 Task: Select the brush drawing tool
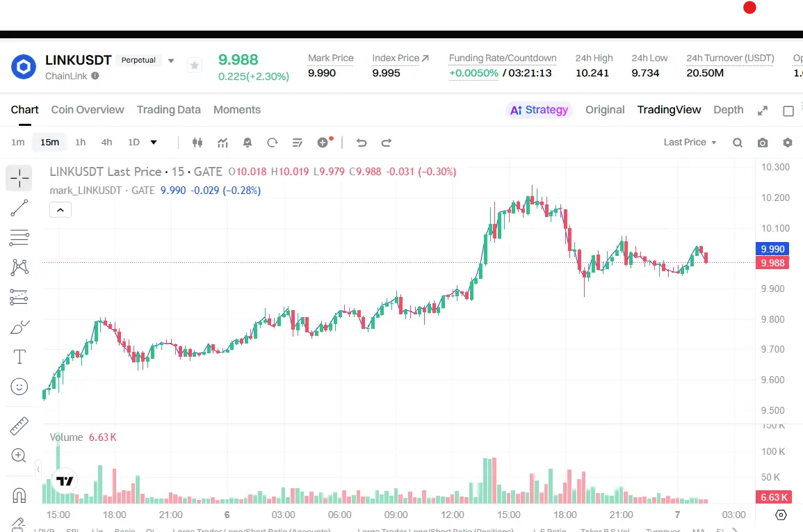(x=19, y=327)
